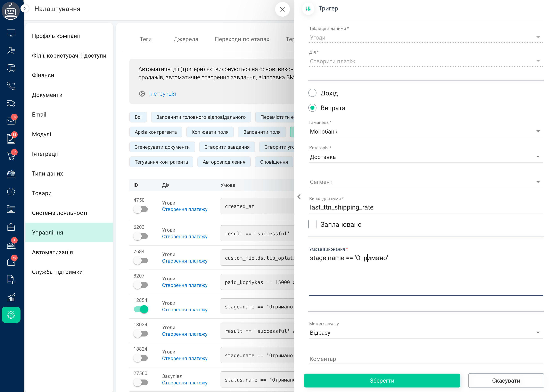
Task: Open the Гаманець dropdown showing Монобанк
Action: coord(426,131)
